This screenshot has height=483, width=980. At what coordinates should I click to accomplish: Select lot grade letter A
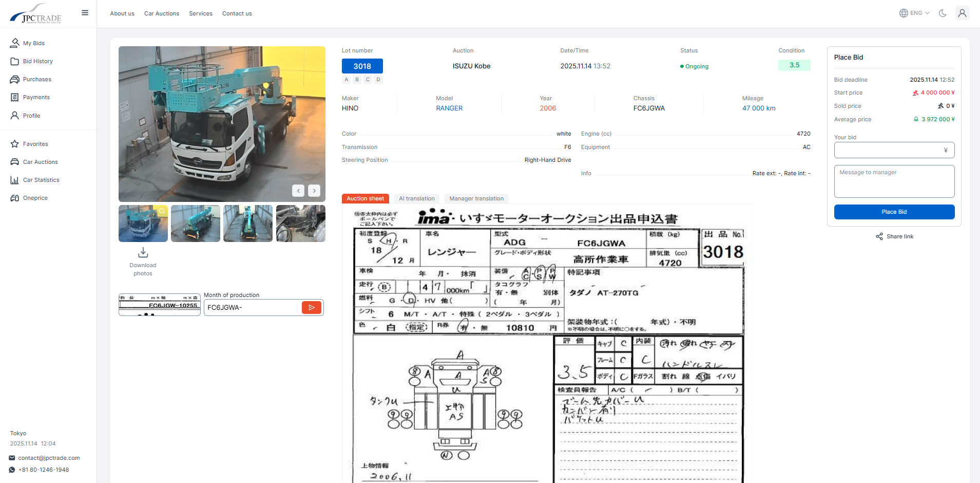(x=347, y=80)
